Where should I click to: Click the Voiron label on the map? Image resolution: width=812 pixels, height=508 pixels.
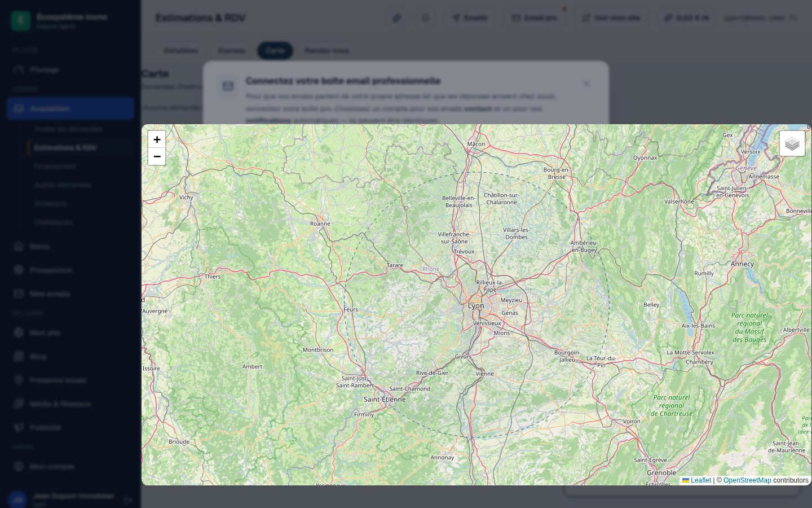[632, 421]
